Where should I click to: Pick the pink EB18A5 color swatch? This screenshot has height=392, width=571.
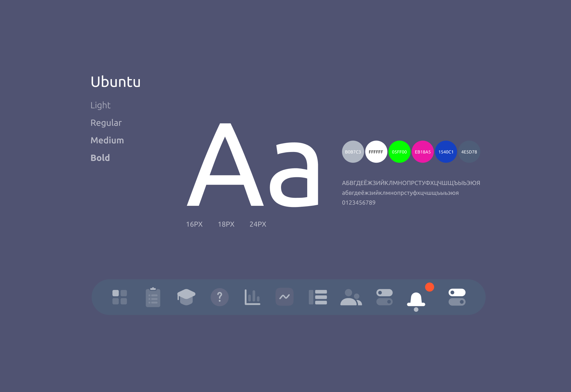tap(423, 152)
